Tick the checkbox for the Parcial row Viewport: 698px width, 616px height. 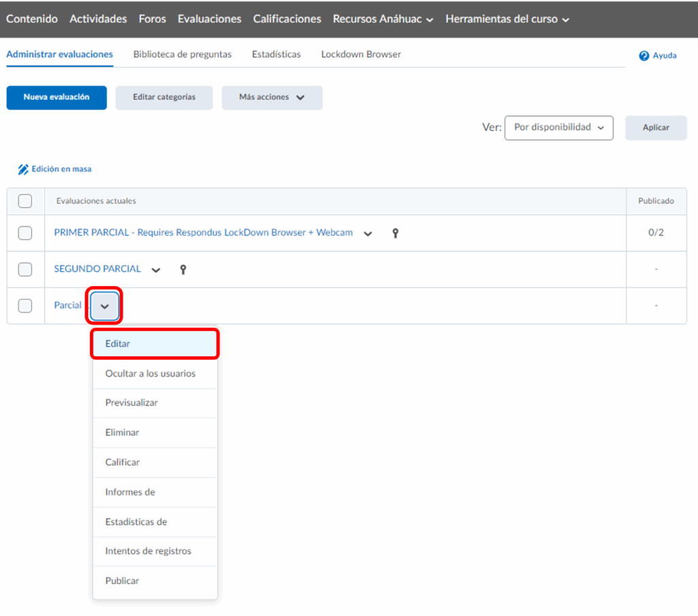tap(25, 305)
